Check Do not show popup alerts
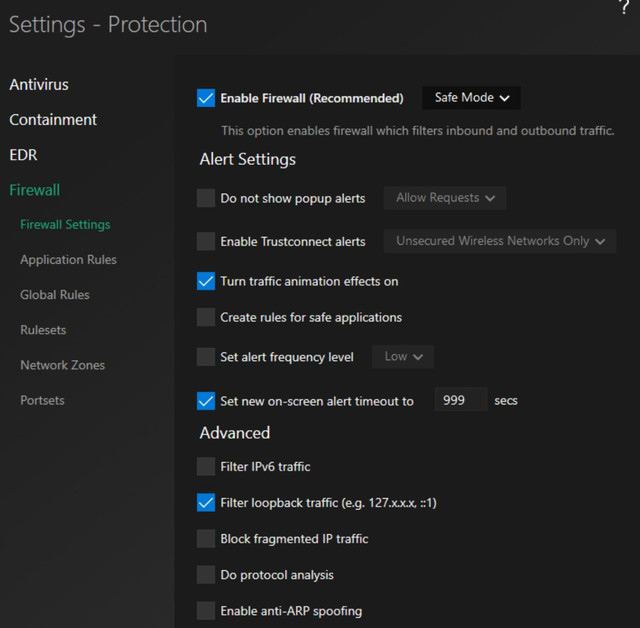This screenshot has width=640, height=628. pos(206,198)
